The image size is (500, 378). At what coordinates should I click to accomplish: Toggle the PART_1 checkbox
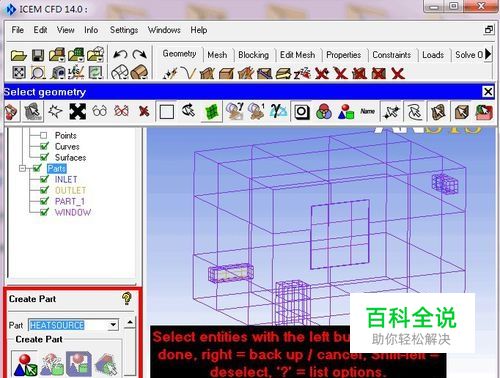pyautogui.click(x=44, y=201)
